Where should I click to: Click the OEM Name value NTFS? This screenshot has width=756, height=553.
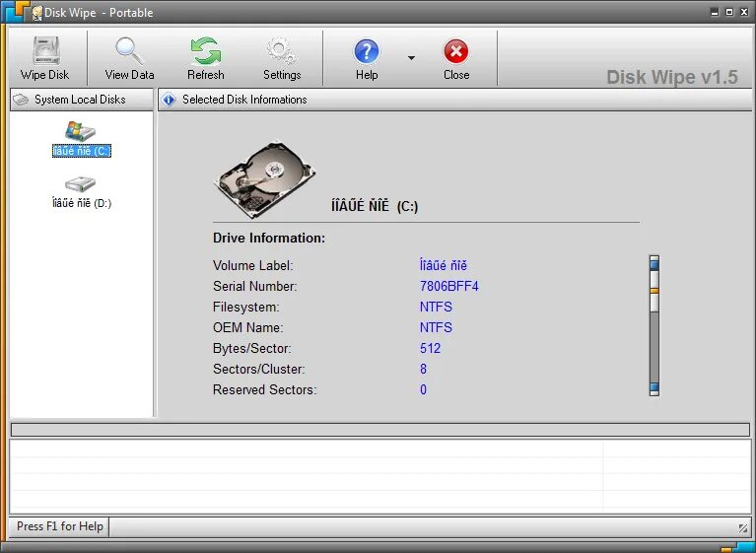[x=436, y=328]
